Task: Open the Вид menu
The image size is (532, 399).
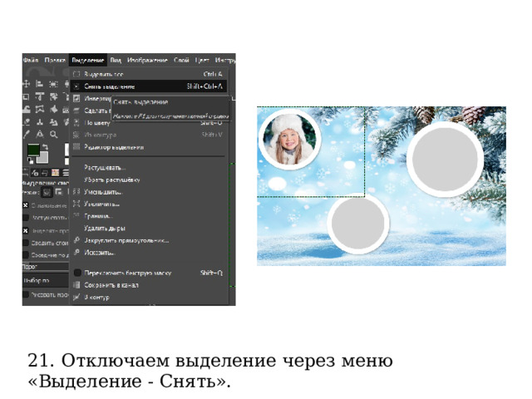Action: pyautogui.click(x=116, y=61)
